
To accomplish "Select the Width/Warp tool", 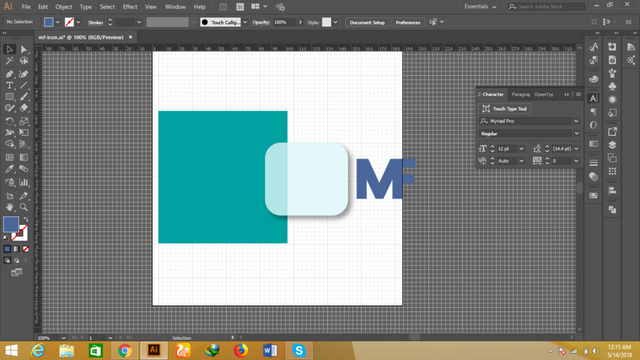I will (9, 133).
